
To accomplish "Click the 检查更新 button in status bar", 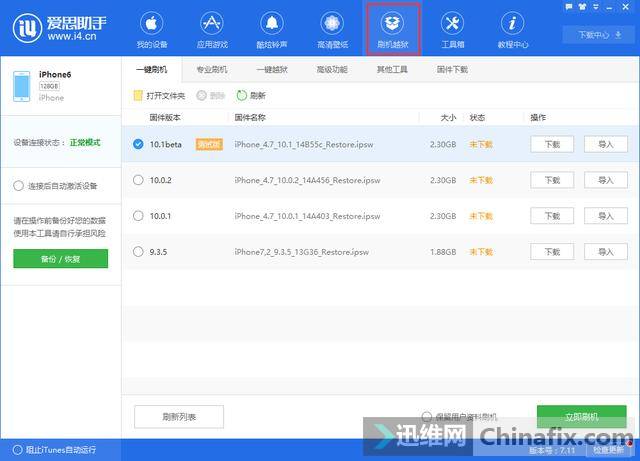I will 609,450.
